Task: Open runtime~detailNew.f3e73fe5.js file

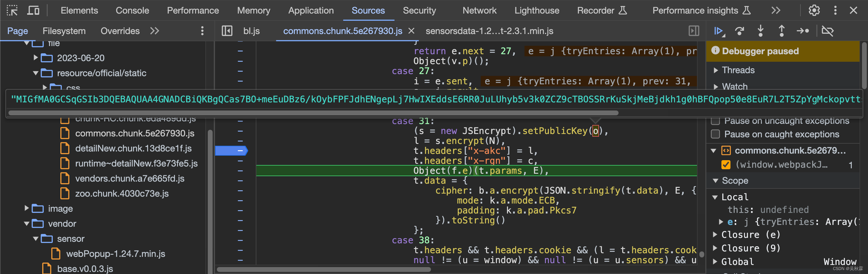Action: click(x=136, y=164)
